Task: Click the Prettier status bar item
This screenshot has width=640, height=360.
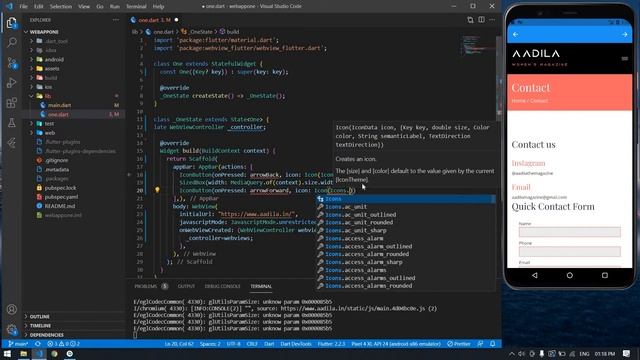Action: coord(459,344)
